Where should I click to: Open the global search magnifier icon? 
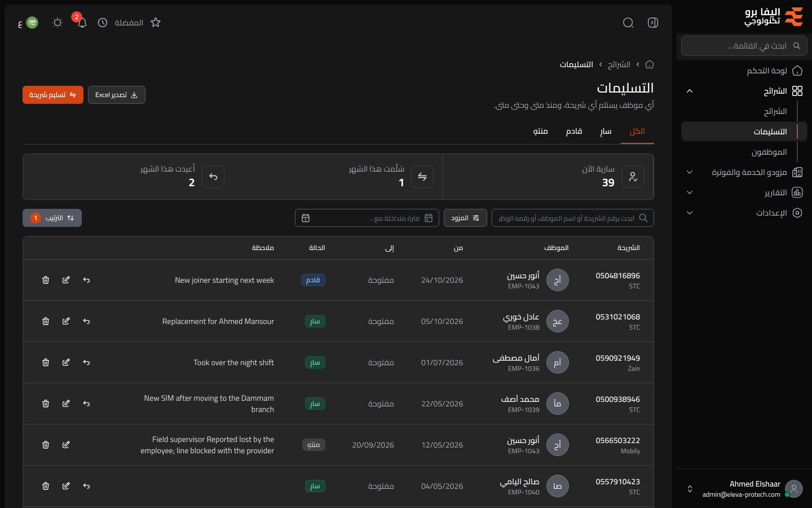point(628,23)
